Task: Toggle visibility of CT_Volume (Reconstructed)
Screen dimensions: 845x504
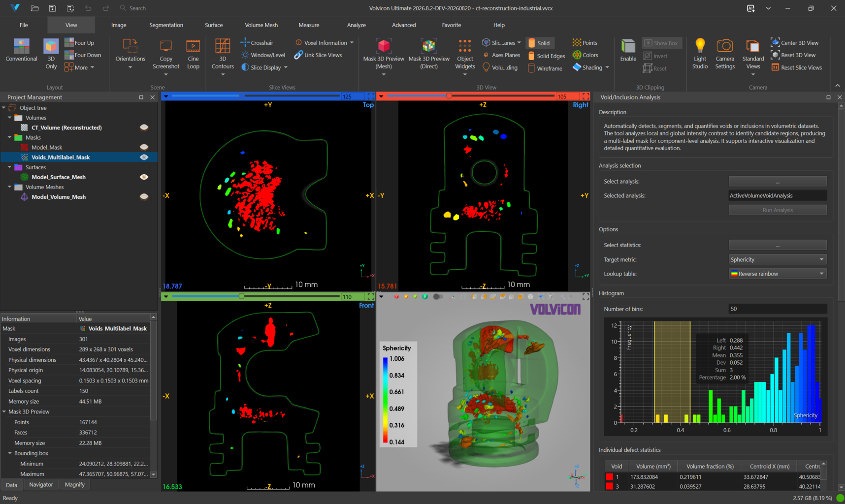Action: [144, 127]
